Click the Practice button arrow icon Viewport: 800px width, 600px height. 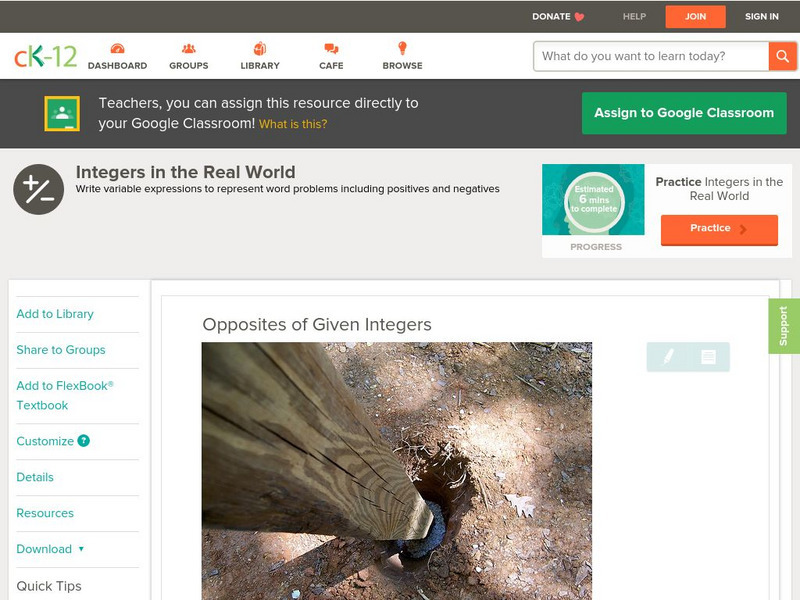pyautogui.click(x=743, y=229)
